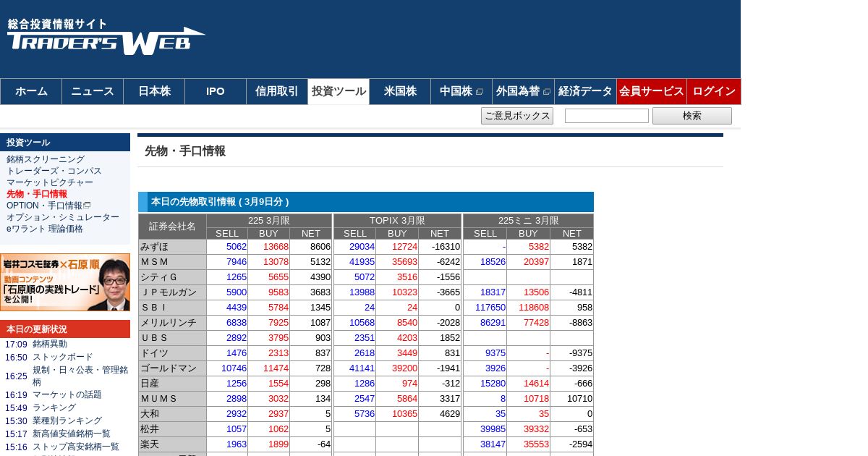Click 本日の先物取引情報 section title

pyautogui.click(x=220, y=202)
